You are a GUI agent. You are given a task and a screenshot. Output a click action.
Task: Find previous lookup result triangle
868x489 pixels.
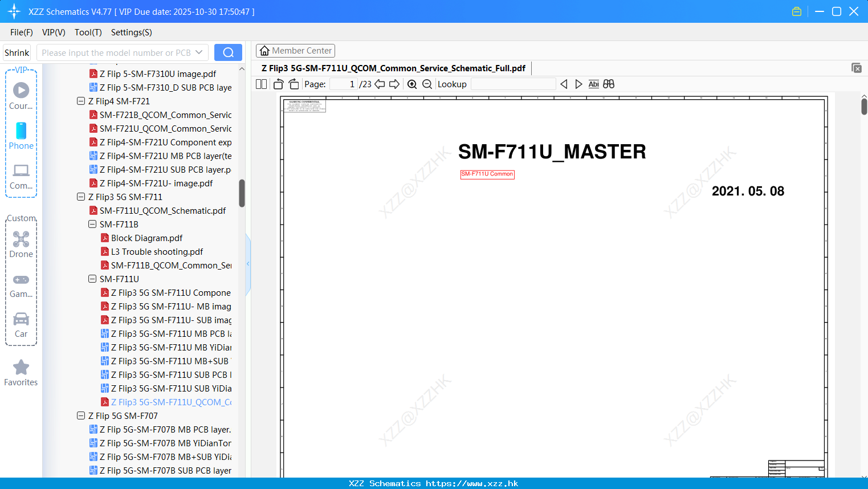pos(564,84)
